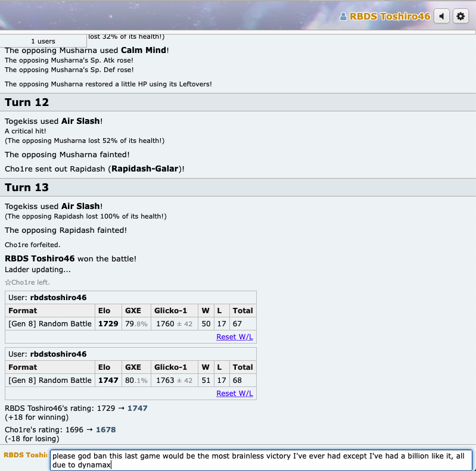Click Reset W/L in the second ladder table
Viewport: 476px width, 471px height.
click(234, 394)
